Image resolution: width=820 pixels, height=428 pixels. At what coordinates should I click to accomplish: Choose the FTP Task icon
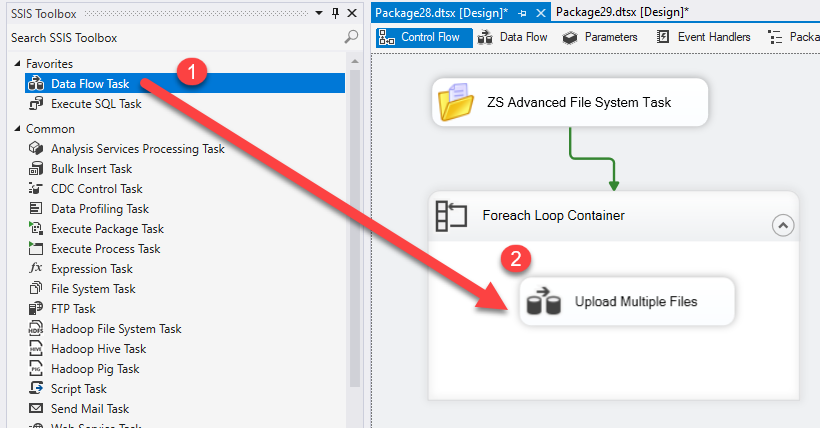click(x=36, y=309)
